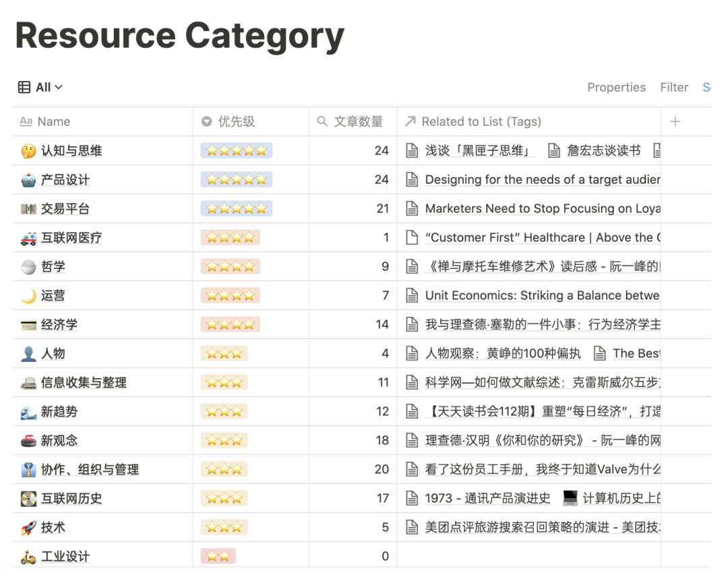Open "Customer First" Healthcare related page
Image resolution: width=728 pixels, height=581 pixels.
533,238
